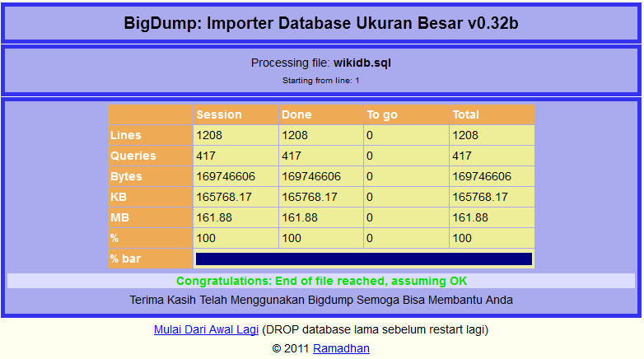Click the % row label
The image size is (644, 359).
coord(151,238)
